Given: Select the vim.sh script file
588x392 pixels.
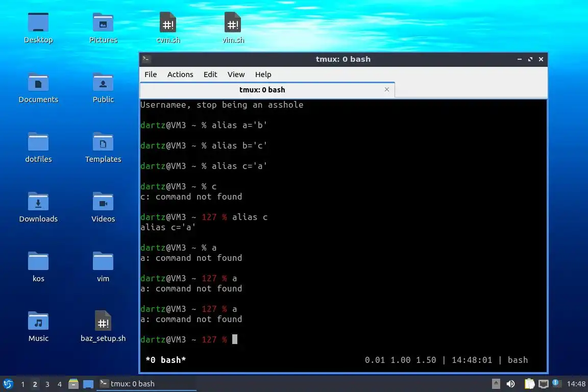Looking at the screenshot, I should pyautogui.click(x=233, y=28).
